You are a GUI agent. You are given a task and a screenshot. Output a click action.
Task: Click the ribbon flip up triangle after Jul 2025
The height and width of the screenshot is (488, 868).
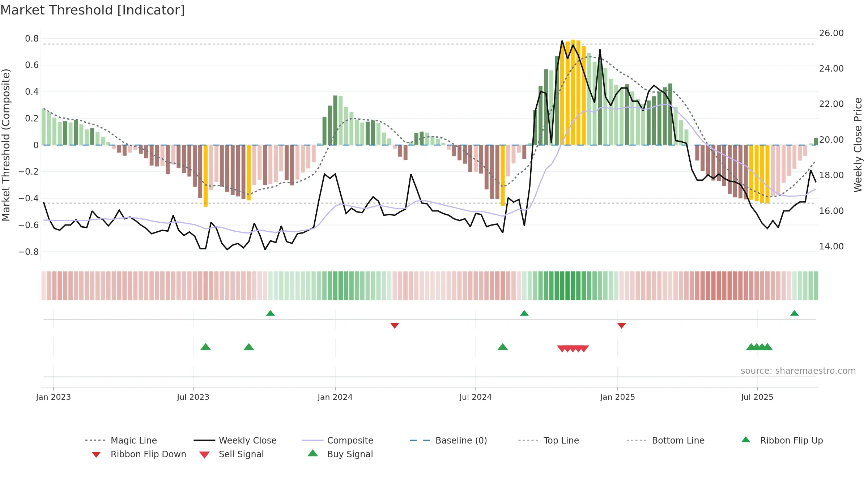(x=795, y=313)
